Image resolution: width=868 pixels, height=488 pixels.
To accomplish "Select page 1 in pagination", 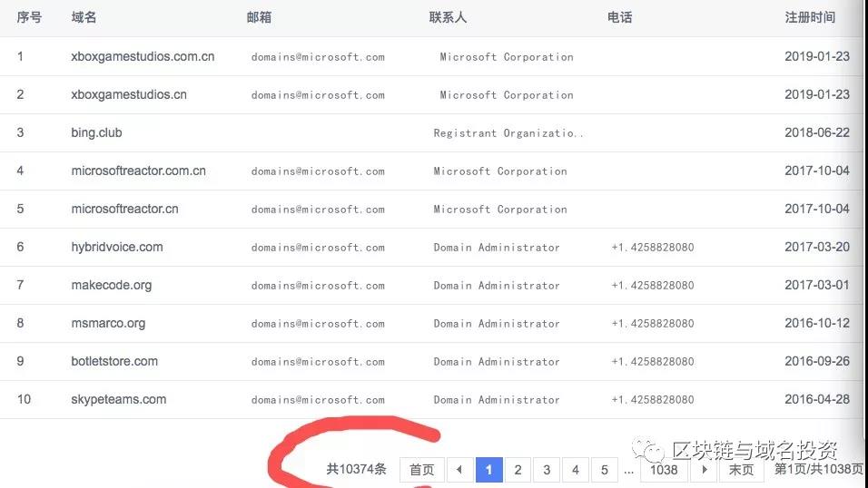I will coord(488,470).
